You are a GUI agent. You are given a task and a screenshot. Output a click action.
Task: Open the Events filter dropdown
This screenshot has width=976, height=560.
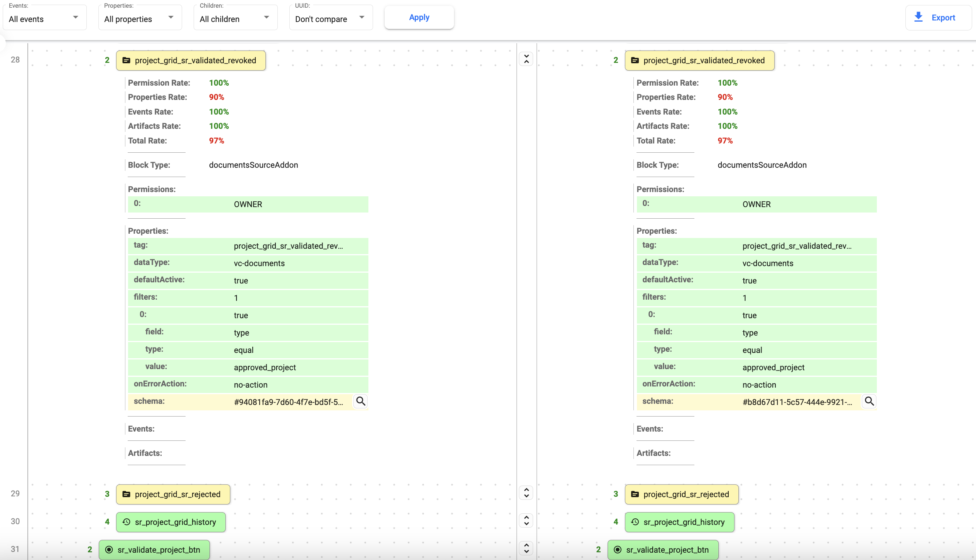(44, 18)
